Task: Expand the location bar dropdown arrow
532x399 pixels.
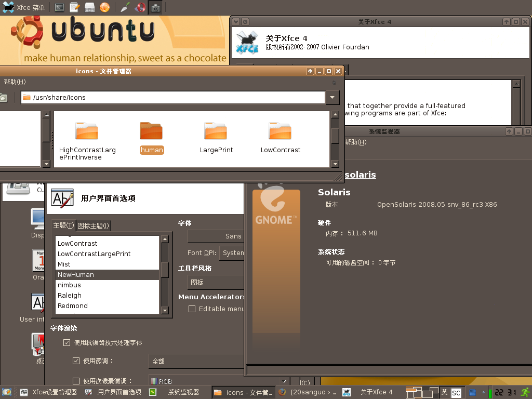Action: pos(332,97)
